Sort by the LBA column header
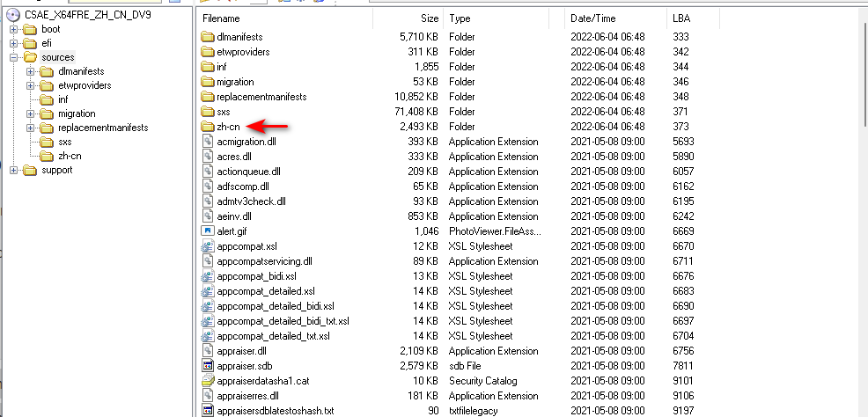Viewport: 868px width, 417px height. (693, 18)
